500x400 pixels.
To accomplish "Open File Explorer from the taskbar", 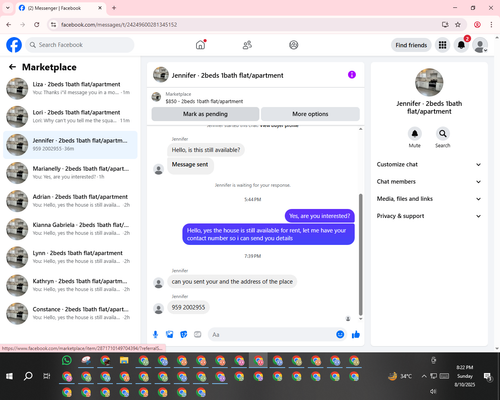I will 124,360.
